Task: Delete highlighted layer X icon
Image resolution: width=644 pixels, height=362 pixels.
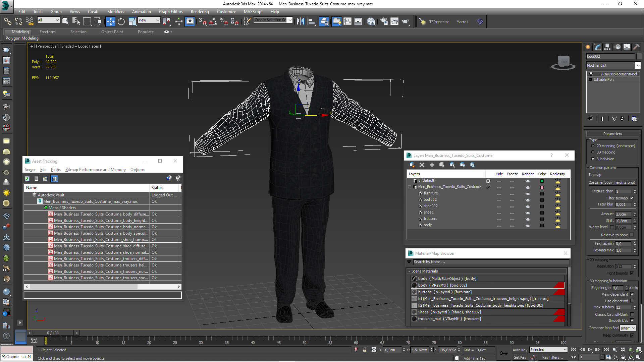Action: pyautogui.click(x=422, y=165)
